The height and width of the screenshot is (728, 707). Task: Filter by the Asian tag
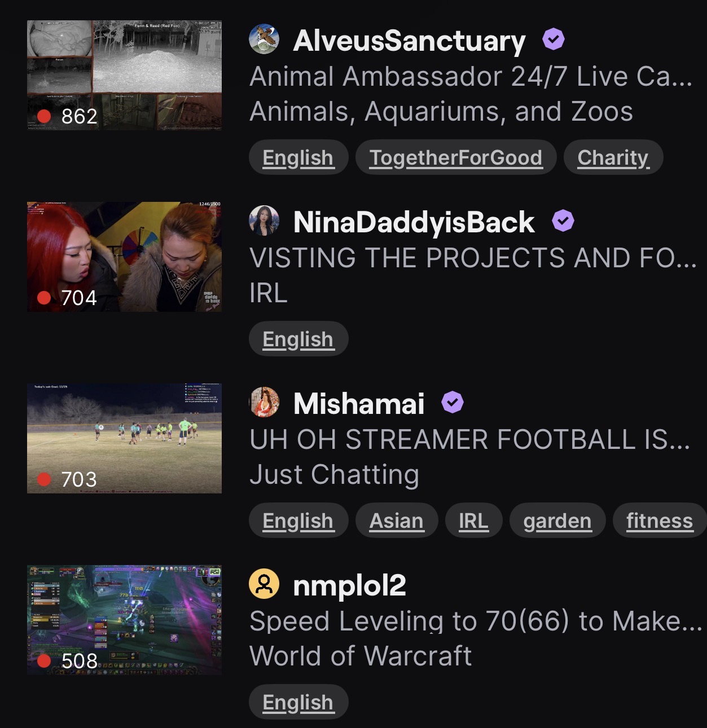coord(397,520)
